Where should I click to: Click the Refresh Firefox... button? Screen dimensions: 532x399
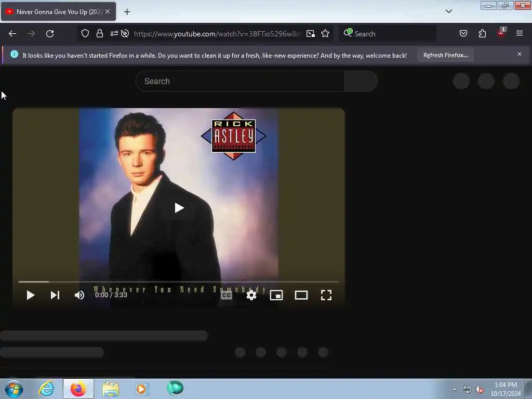pos(445,55)
